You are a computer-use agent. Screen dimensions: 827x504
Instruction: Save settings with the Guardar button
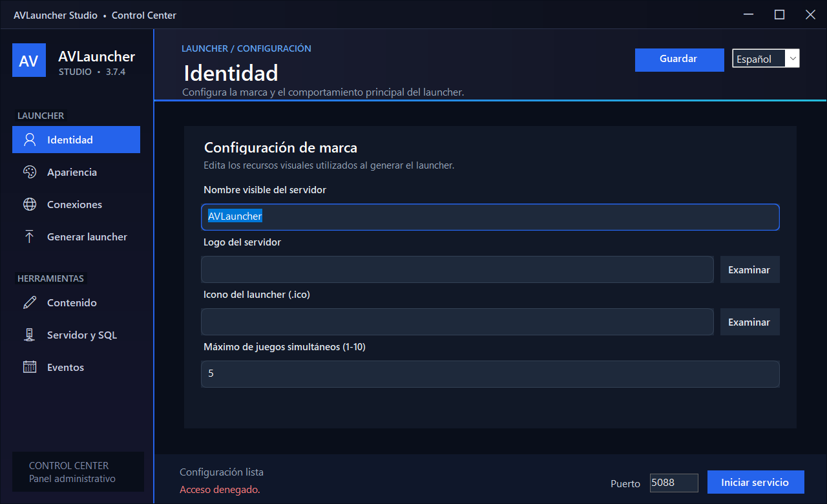[679, 59]
